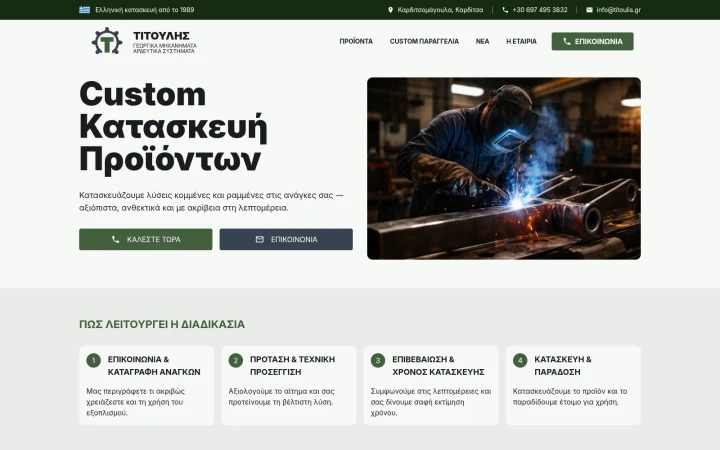Click the ΤΙΤΟΥΛΗΣ brand name text

point(161,36)
